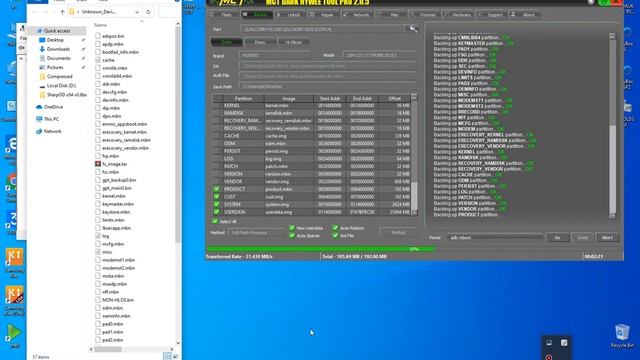Select Network in navigation pane
Image resolution: width=640 pixels, height=360 pixels.
coord(49,131)
